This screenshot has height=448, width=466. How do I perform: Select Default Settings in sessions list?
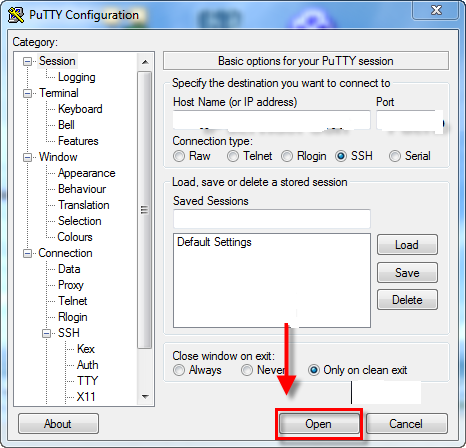click(x=214, y=242)
